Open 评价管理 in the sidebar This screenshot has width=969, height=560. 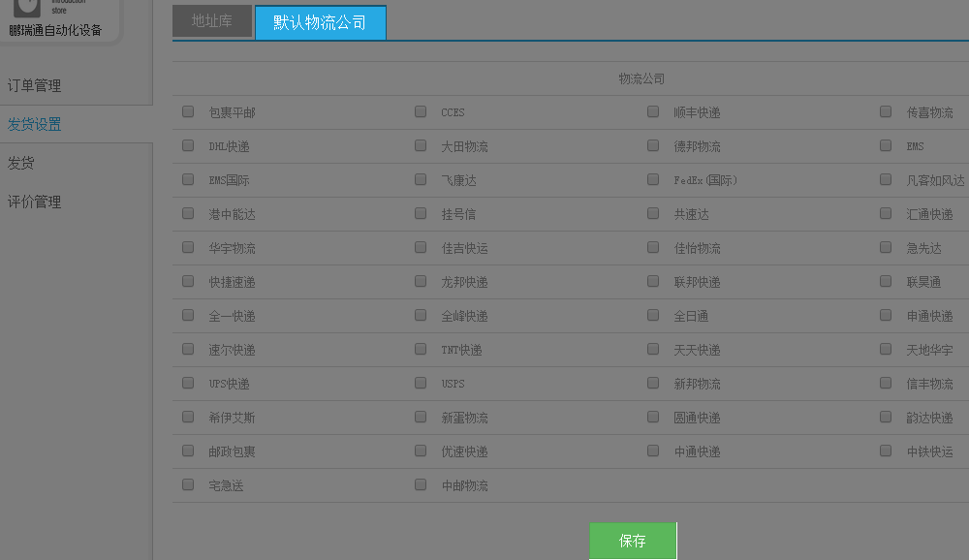(35, 202)
